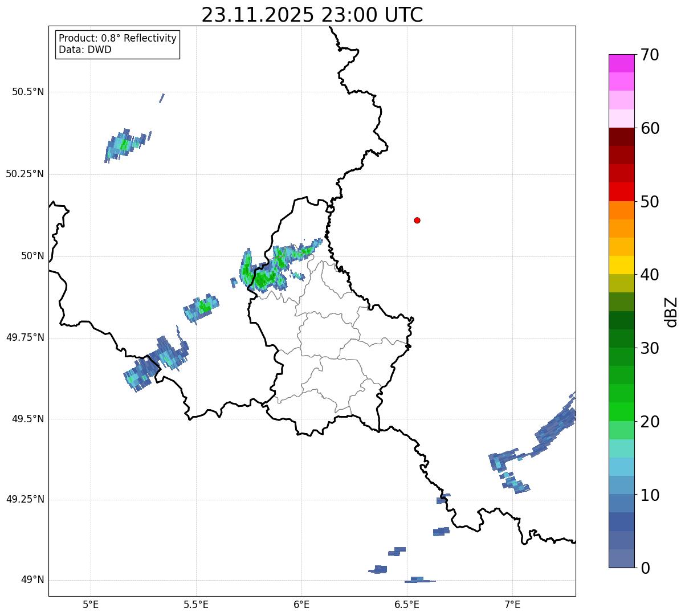This screenshot has width=685, height=616.
Task: Click the 49.25°N latitude label
Action: pyautogui.click(x=25, y=499)
